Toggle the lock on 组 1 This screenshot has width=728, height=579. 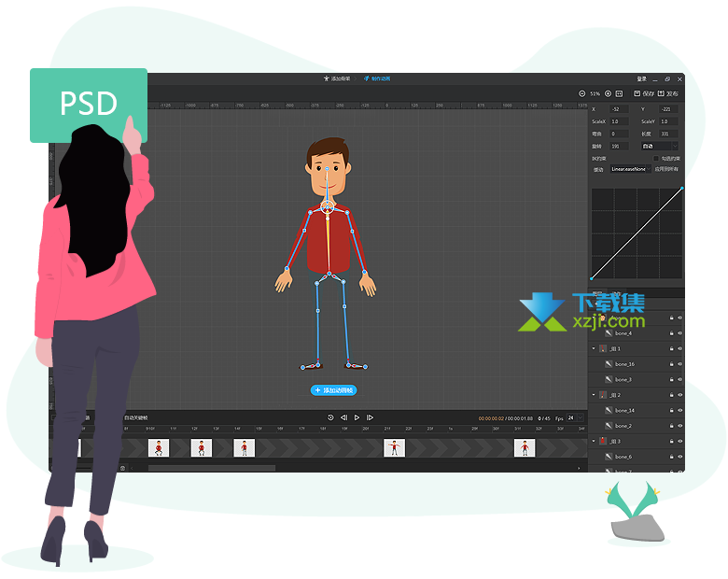[x=671, y=348]
